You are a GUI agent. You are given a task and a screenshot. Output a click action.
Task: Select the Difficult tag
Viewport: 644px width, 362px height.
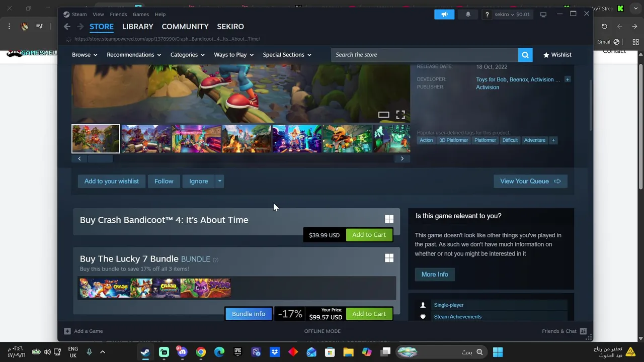pos(510,140)
